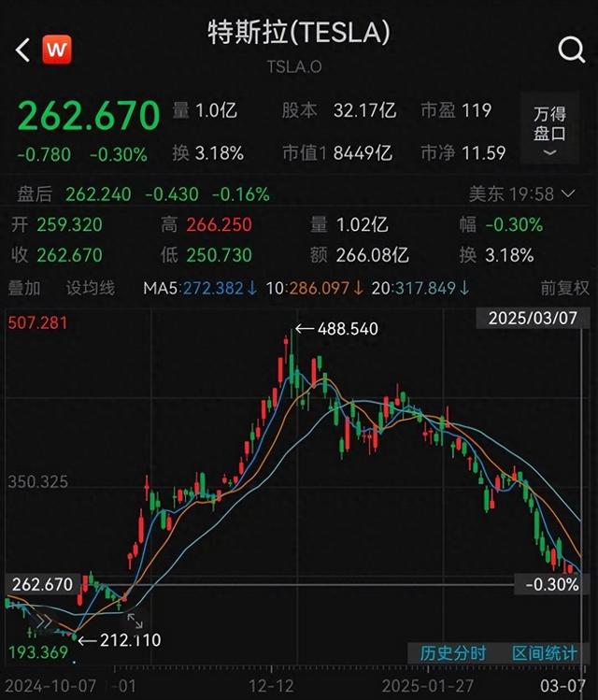Click the 2024-10-07 date axis label
Screen dimensions: 598x700
50,686
